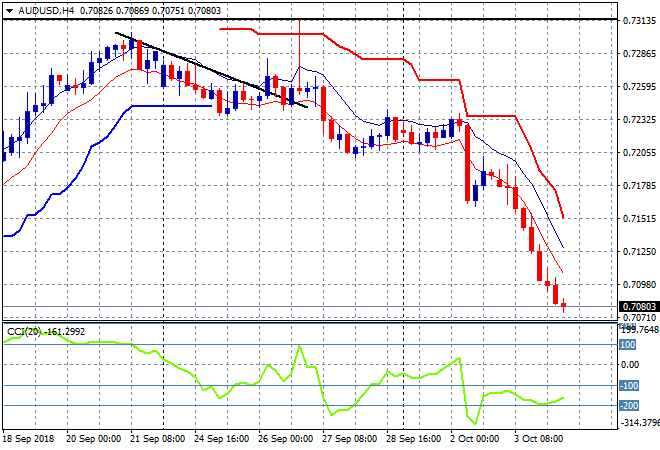
Task: Click the 21 Sep 08:00 time label
Action: click(x=157, y=439)
